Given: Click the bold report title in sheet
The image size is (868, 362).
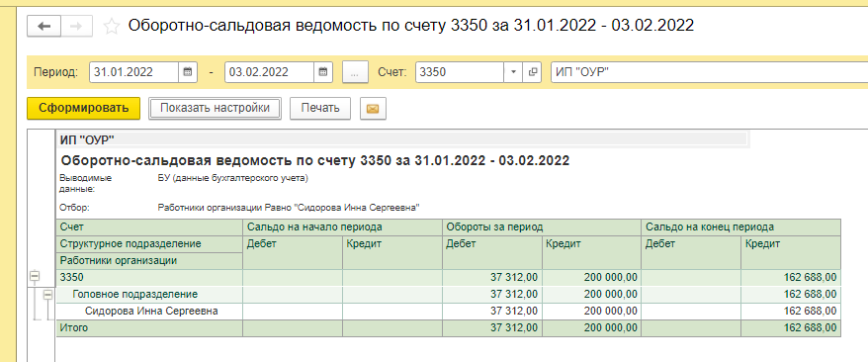Looking at the screenshot, I should point(315,161).
